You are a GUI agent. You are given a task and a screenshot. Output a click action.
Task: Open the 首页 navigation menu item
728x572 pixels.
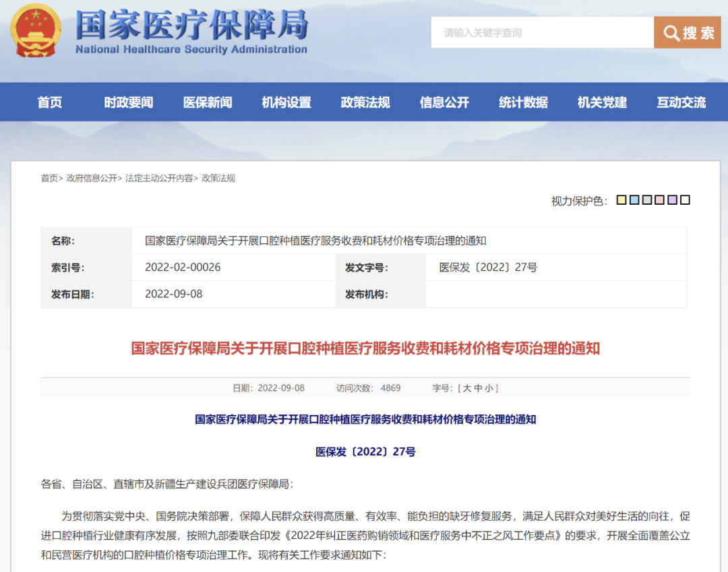coord(50,102)
